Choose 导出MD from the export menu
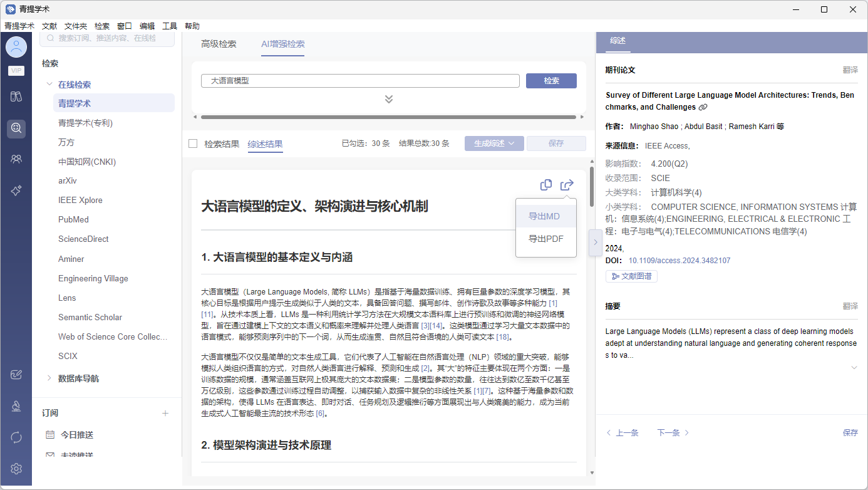 (545, 216)
